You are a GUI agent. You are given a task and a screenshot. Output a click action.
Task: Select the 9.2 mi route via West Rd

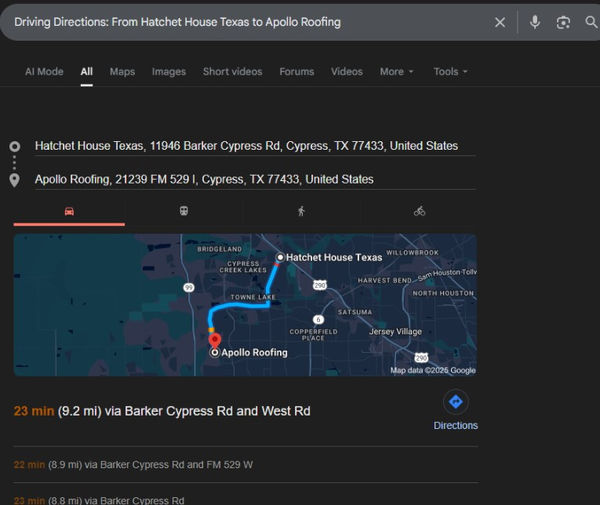(x=162, y=411)
